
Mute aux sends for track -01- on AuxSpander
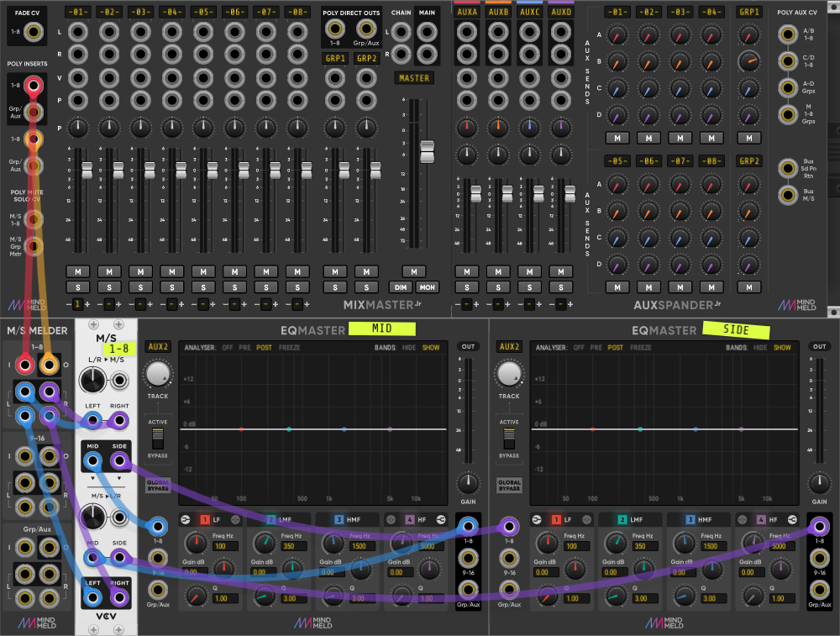[x=617, y=138]
